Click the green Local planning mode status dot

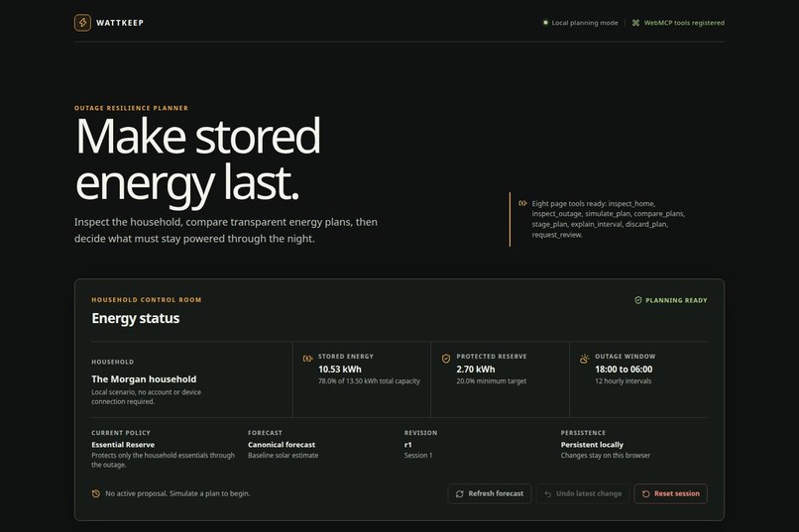545,23
